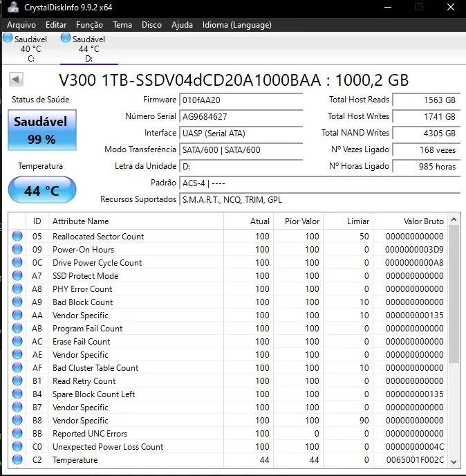
Task: Click the Firmware field 010fAA20
Action: (x=241, y=100)
